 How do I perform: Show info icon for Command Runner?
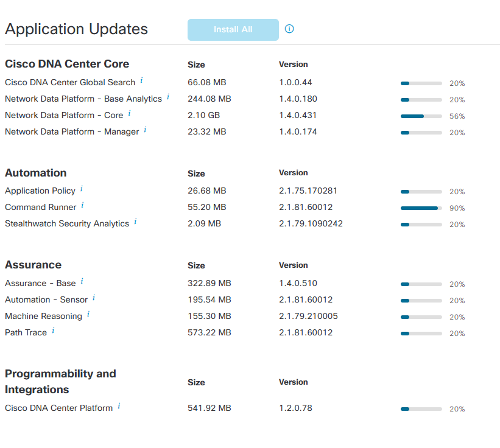[x=83, y=205]
